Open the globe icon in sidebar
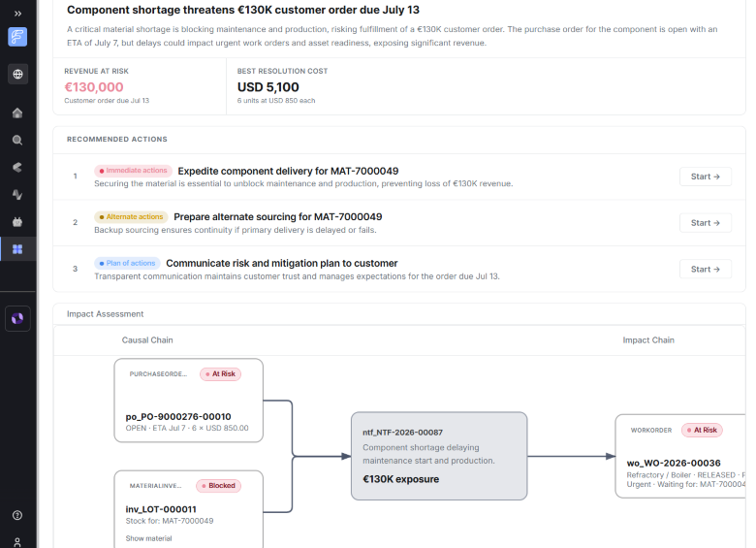Viewport: 756px width, 548px height. pyautogui.click(x=17, y=74)
